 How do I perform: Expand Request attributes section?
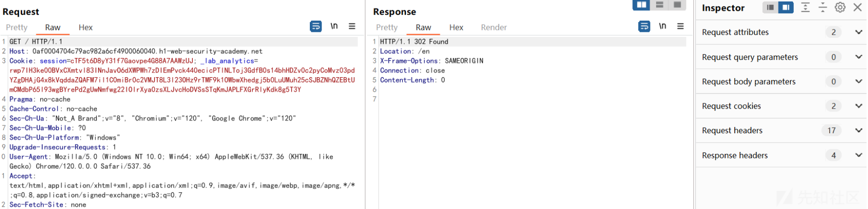781,32
